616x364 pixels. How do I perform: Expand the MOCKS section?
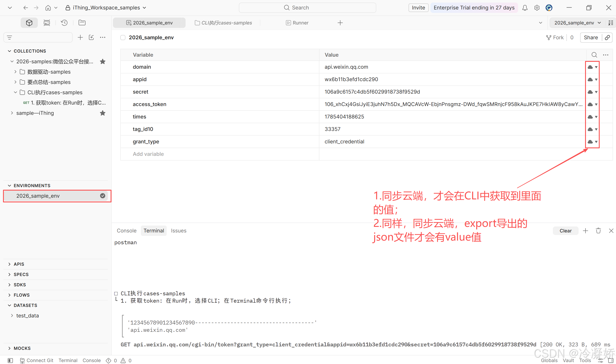coord(9,348)
